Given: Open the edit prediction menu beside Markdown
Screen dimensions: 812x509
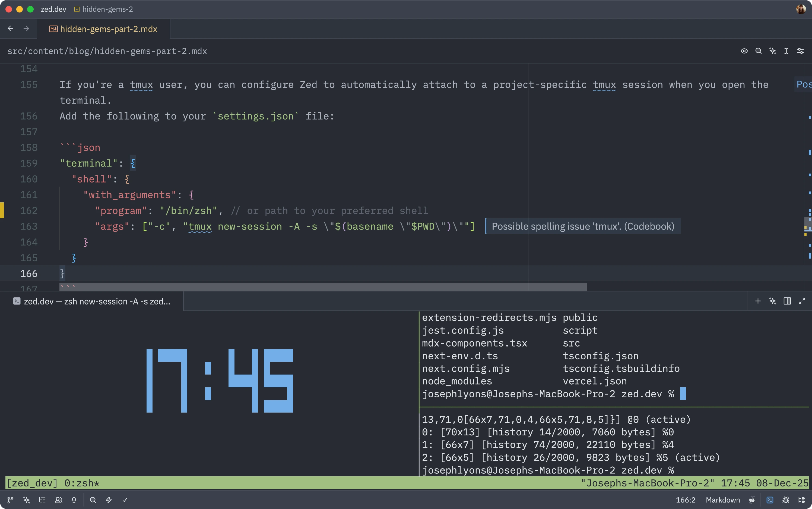Looking at the screenshot, I should point(752,500).
